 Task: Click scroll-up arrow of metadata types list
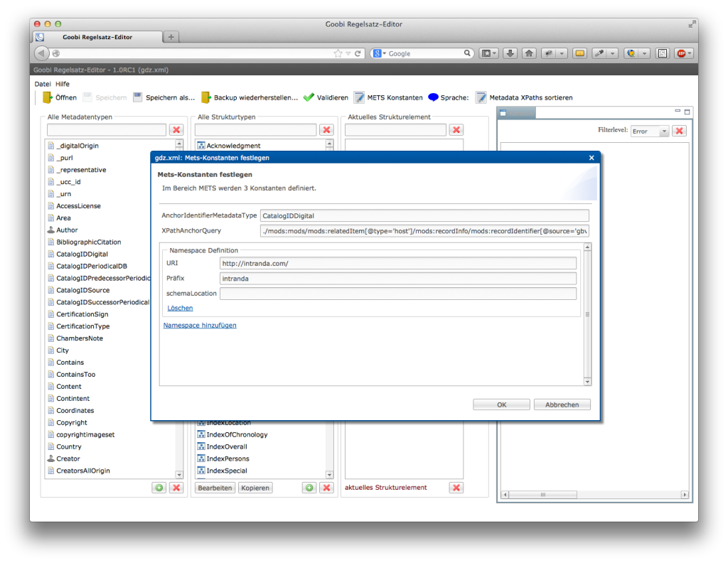pyautogui.click(x=179, y=144)
